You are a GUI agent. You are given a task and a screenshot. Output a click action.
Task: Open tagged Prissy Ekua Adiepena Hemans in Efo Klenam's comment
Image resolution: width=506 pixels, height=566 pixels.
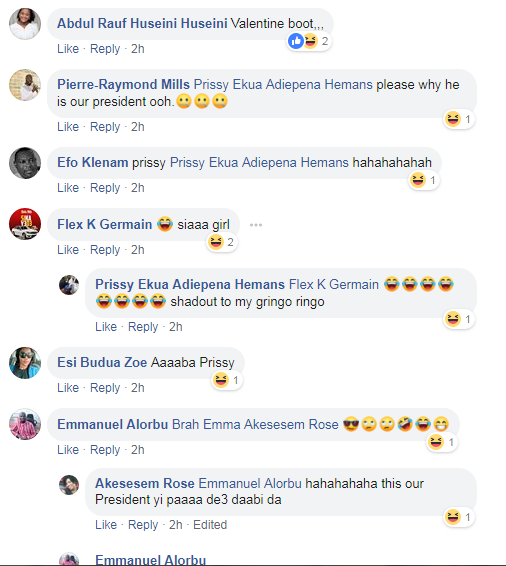[x=259, y=162]
